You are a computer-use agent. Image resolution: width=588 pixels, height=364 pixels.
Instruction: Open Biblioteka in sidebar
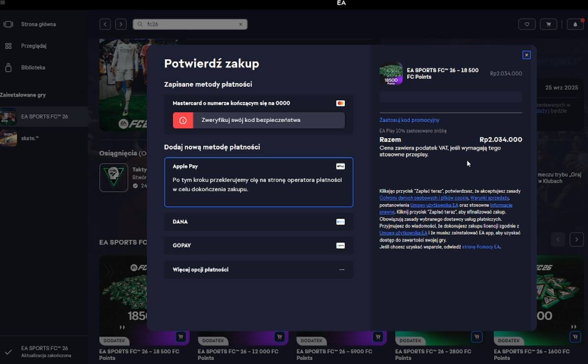pos(33,67)
